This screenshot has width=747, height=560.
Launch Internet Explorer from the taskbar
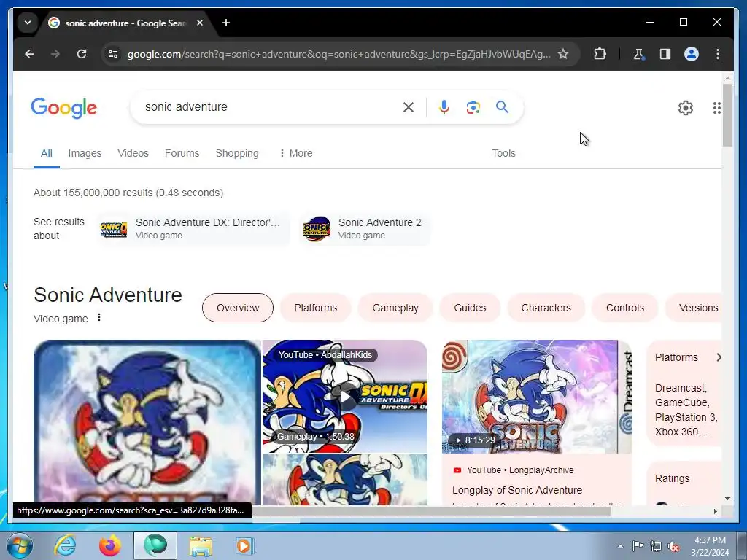point(65,545)
